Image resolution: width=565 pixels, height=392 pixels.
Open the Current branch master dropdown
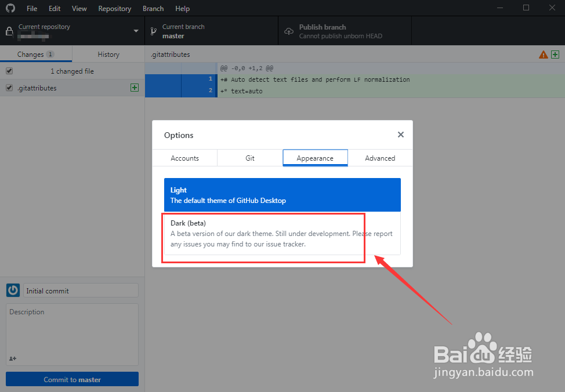(x=212, y=31)
